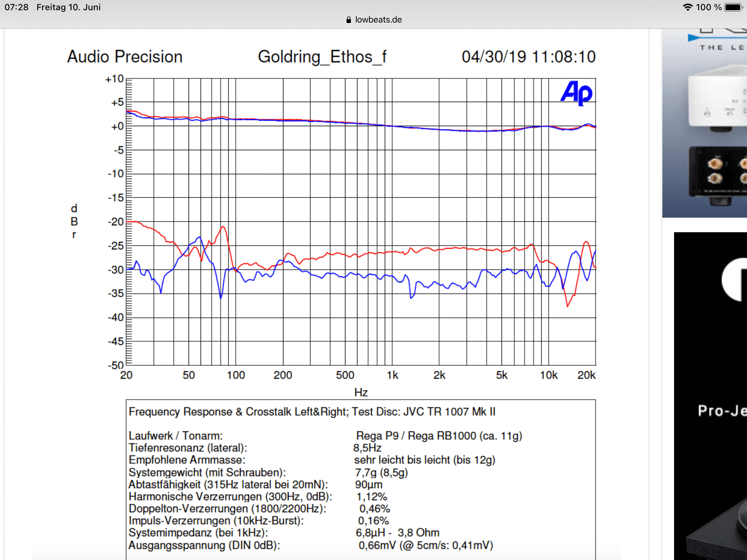Tap the Doppelton-Verzerrungen label
Viewport: 747px width, 560px height.
228,509
